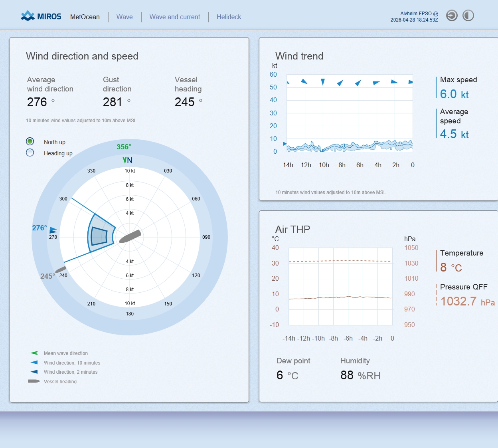Click the logout arrow icon
Screen dimensions: 498x448
pyautogui.click(x=452, y=16)
